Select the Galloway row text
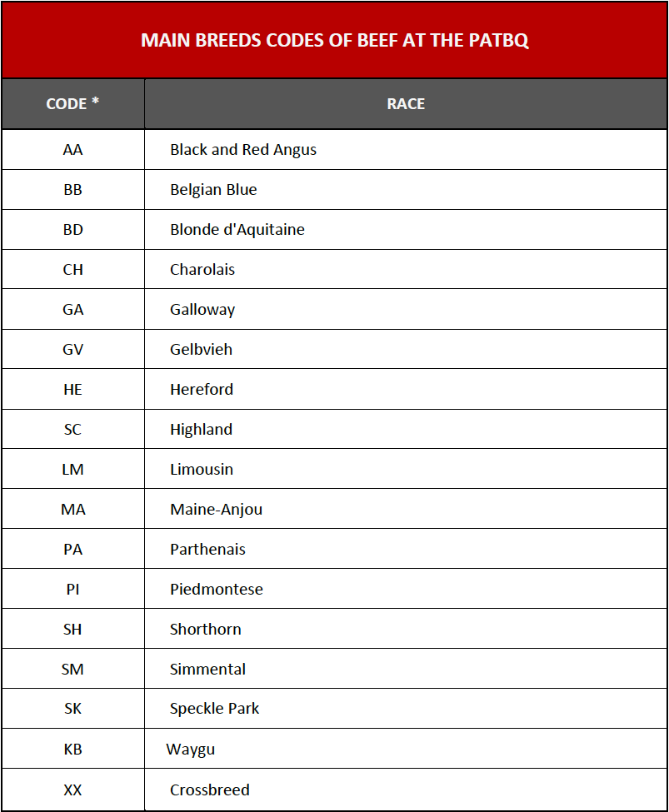 [202, 310]
